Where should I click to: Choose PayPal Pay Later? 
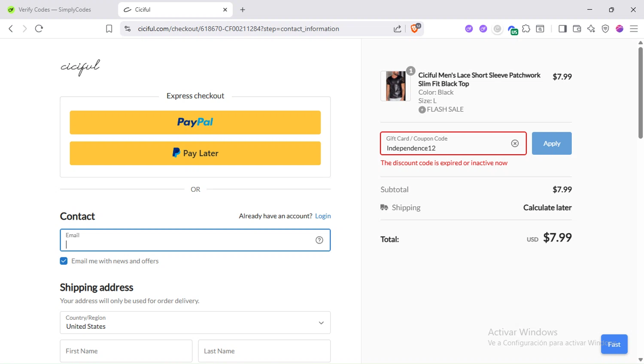pos(195,153)
